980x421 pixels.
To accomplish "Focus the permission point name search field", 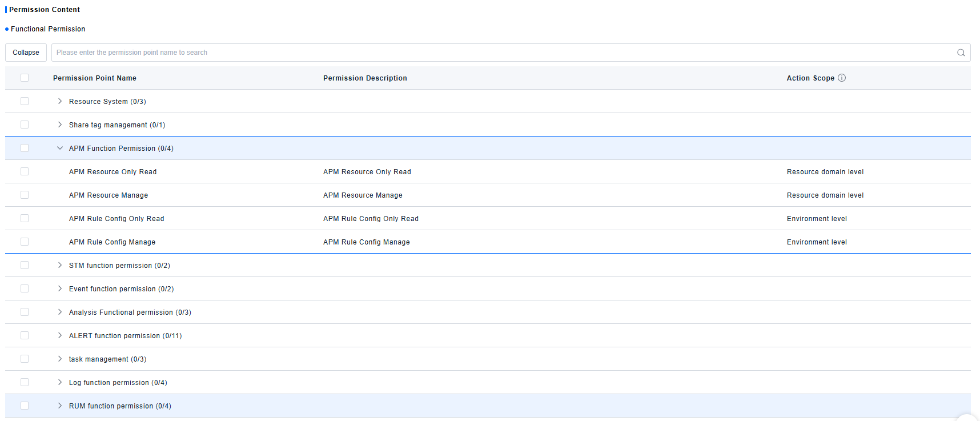I will click(503, 53).
